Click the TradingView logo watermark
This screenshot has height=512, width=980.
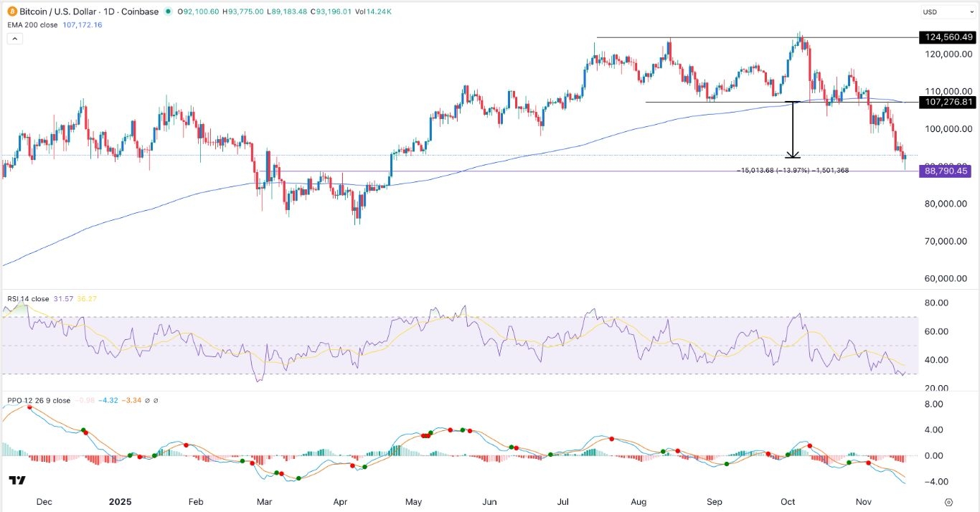tap(16, 479)
